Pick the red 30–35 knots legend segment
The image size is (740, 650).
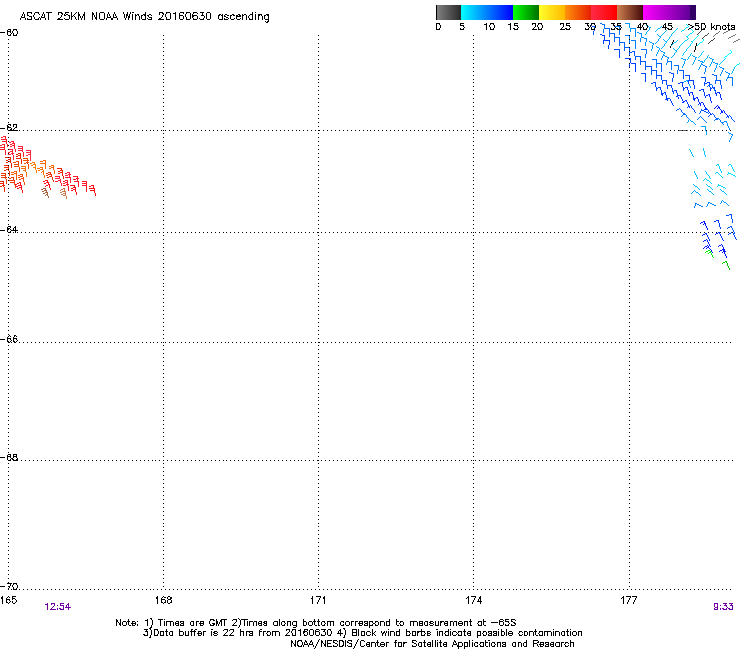pyautogui.click(x=604, y=12)
